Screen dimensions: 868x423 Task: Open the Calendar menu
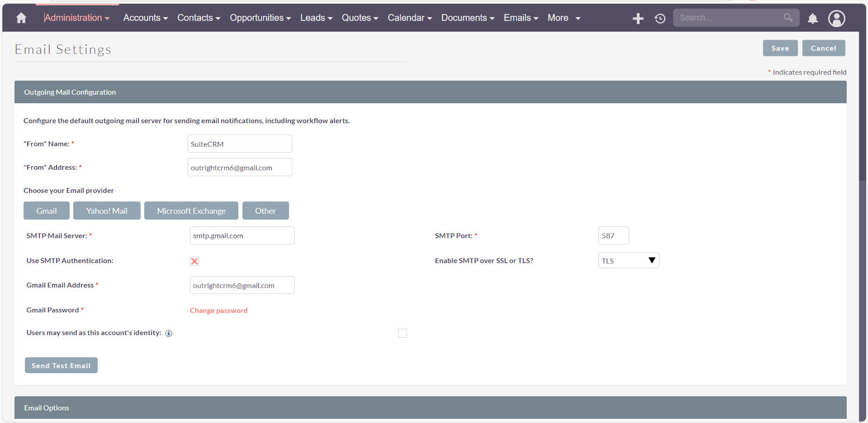point(410,18)
